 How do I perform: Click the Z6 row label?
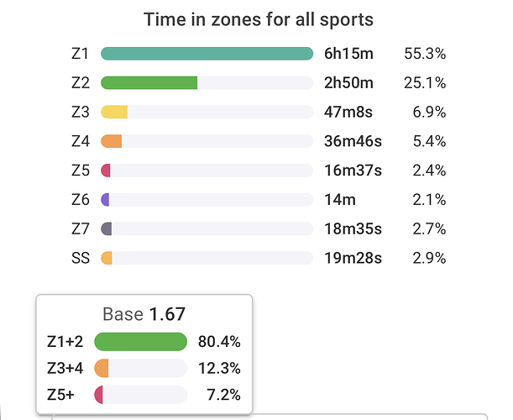81,199
